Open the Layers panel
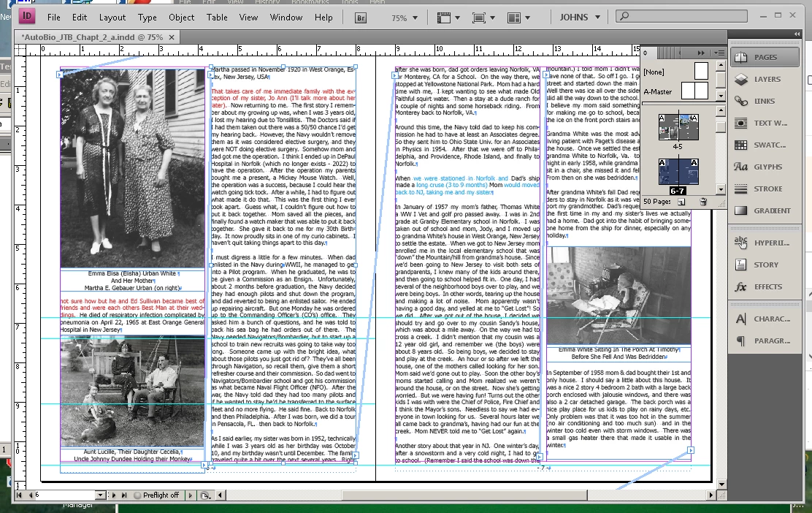This screenshot has height=513, width=812. (x=765, y=79)
